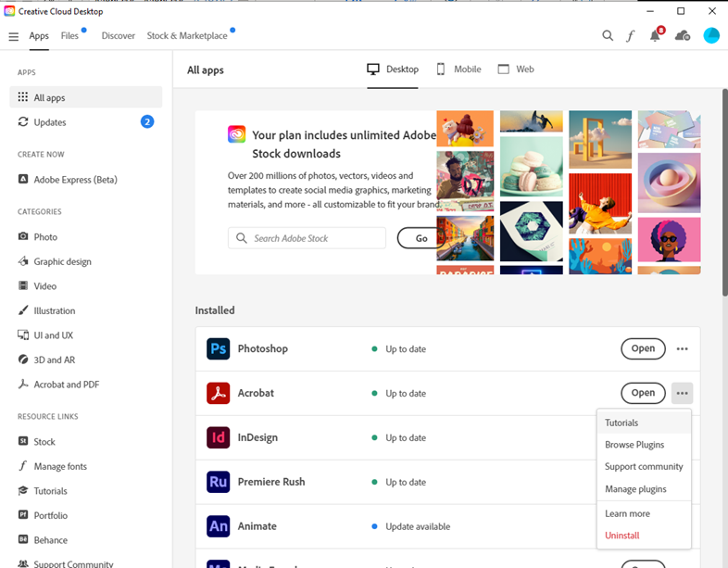
Task: Click the Photoshop app icon
Action: pyautogui.click(x=219, y=348)
